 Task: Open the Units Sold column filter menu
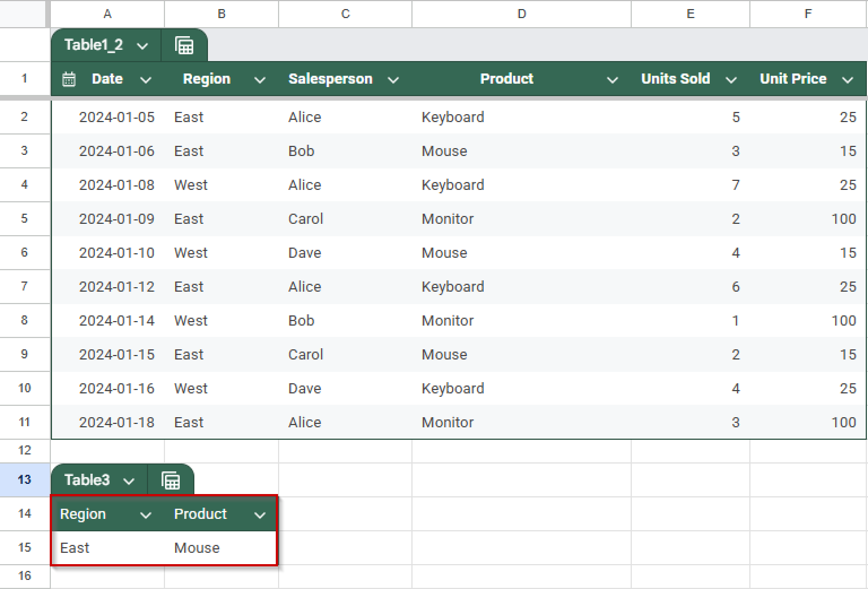click(x=731, y=80)
